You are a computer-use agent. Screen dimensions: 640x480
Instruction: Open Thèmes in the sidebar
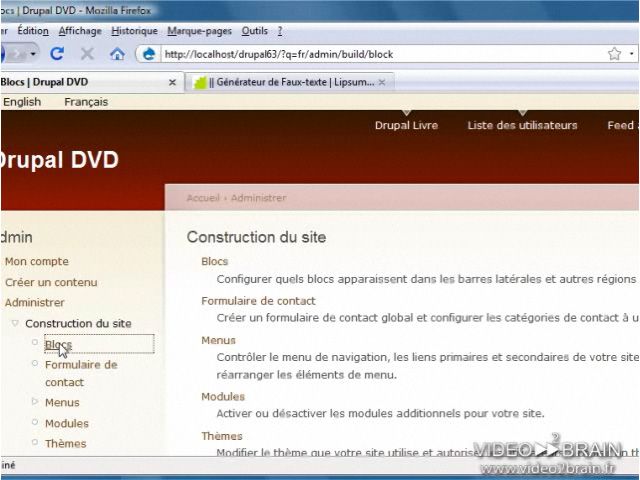click(66, 444)
